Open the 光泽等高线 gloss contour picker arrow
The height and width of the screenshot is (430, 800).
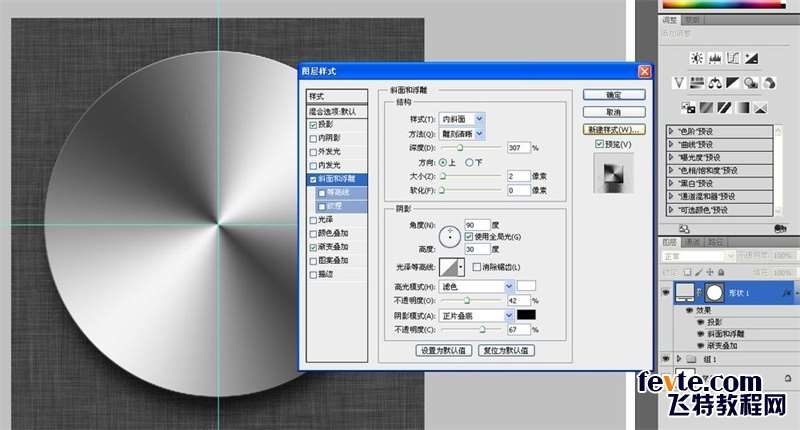tap(461, 267)
